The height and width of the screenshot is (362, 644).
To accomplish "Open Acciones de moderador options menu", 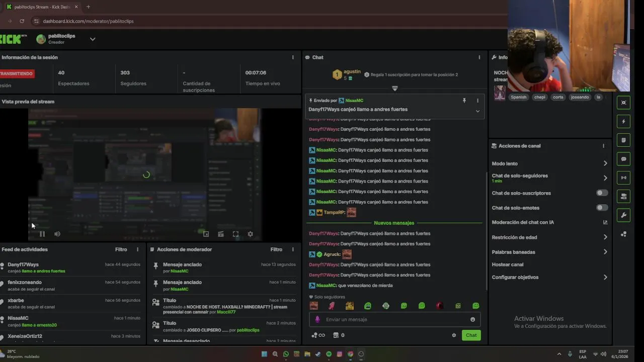I will (293, 249).
